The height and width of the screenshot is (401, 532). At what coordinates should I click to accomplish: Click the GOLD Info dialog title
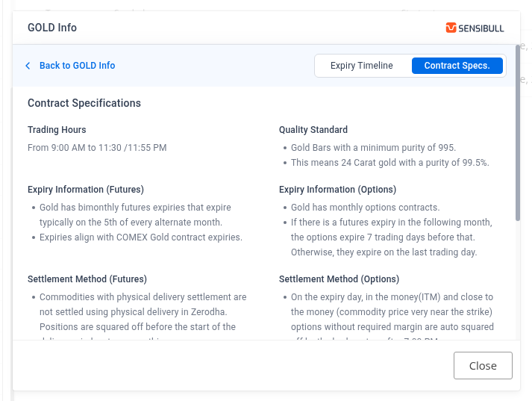[52, 28]
